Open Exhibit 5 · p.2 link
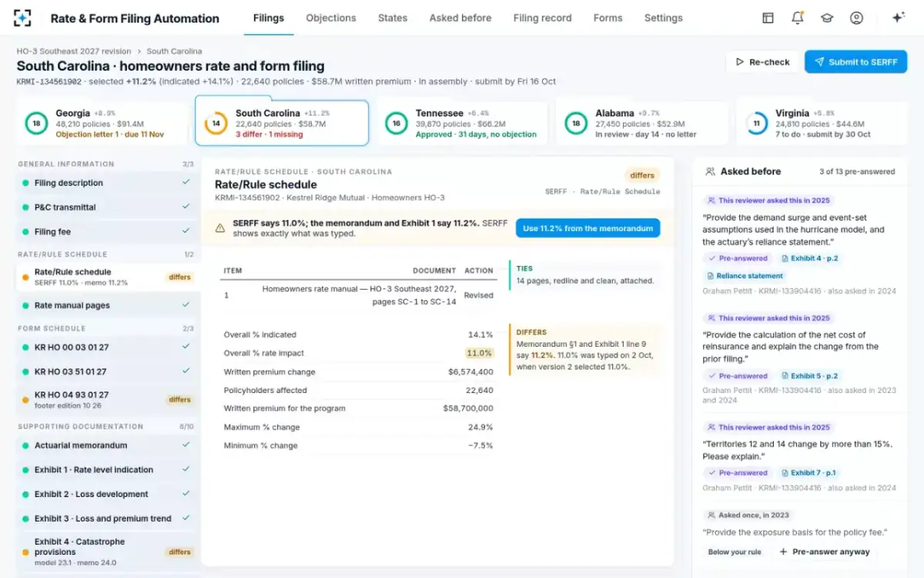Screen dimensions: 924x578 tap(809, 376)
